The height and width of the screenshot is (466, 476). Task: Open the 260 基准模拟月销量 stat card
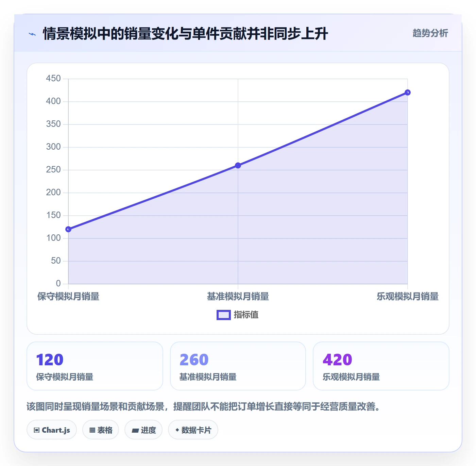point(238,366)
